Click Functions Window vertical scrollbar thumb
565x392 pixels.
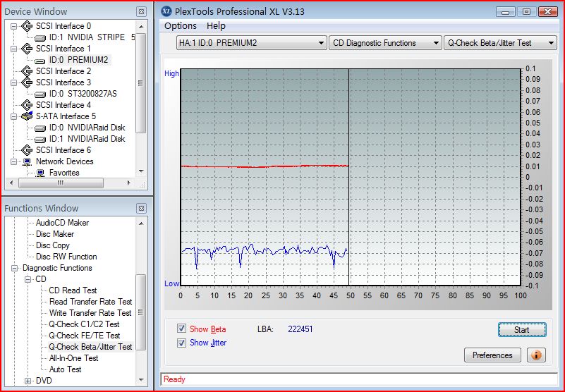tap(141, 312)
